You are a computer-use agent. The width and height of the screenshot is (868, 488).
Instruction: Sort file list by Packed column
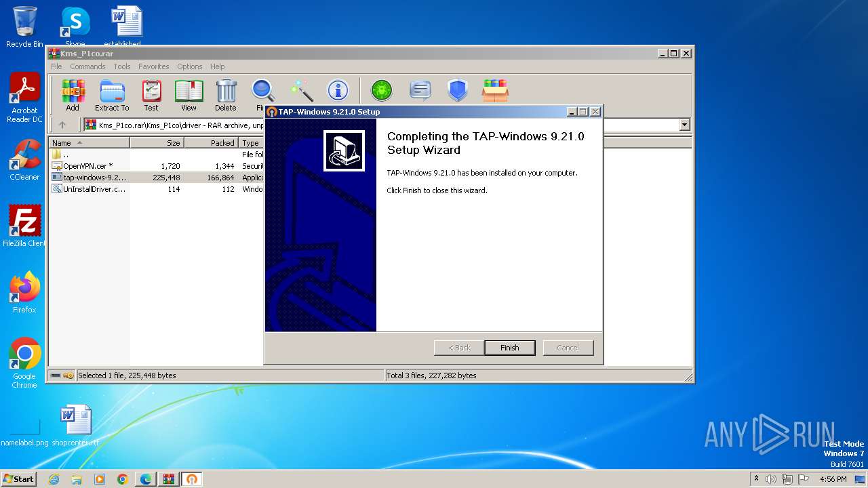(x=211, y=143)
